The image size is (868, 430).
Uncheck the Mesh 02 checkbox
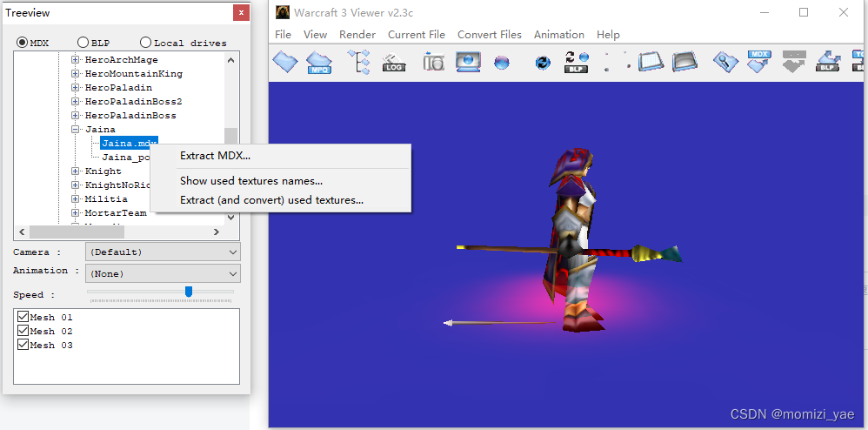(23, 331)
